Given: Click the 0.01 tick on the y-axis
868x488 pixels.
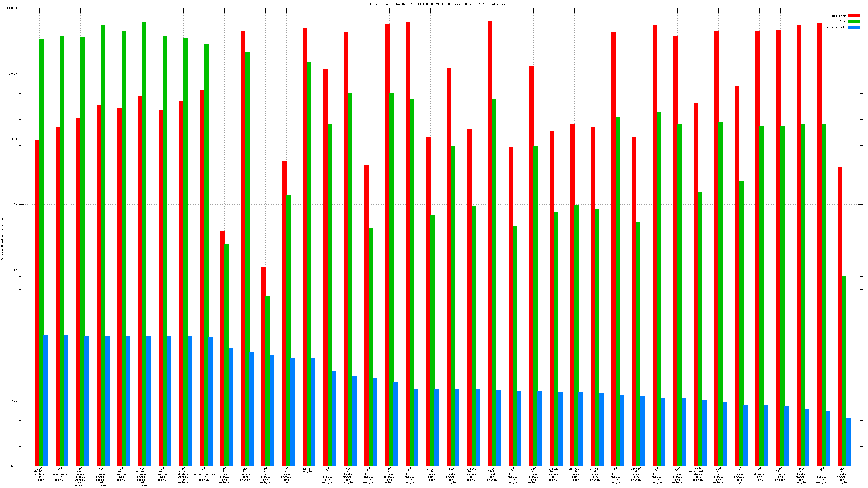Looking at the screenshot, I should [x=13, y=466].
